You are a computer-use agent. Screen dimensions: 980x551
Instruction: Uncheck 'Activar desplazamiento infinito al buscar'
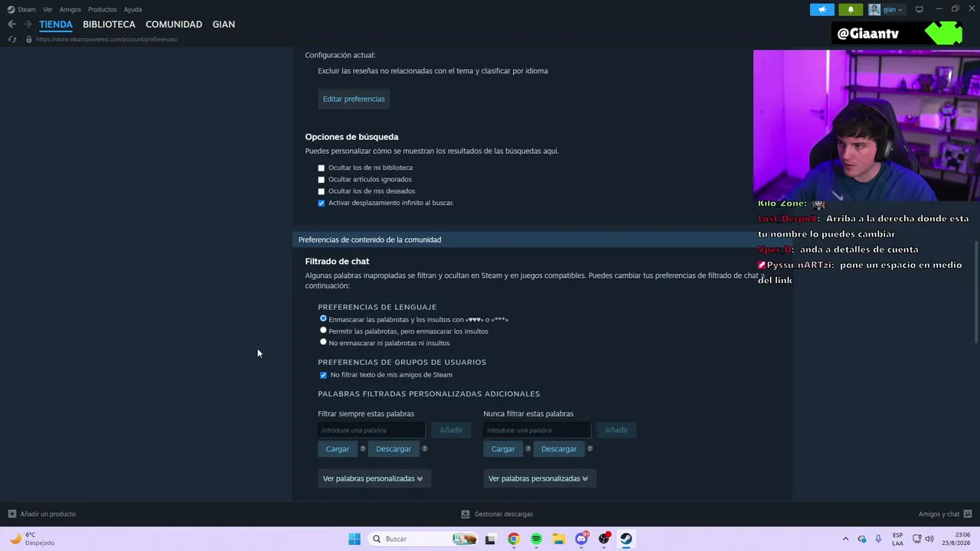coord(322,203)
